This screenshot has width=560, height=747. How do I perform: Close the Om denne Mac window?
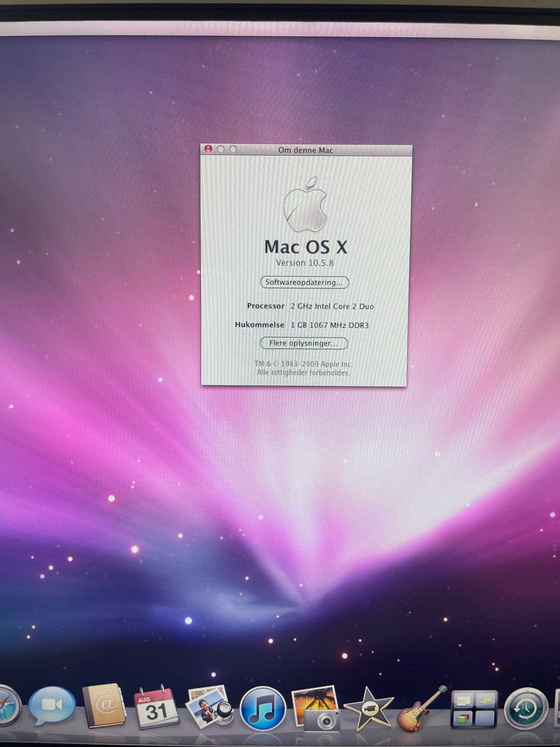[208, 149]
